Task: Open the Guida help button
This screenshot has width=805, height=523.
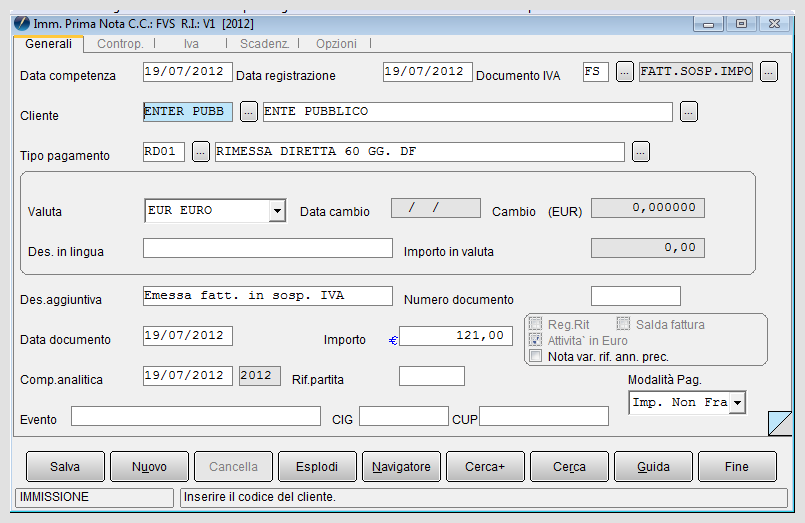Action: [x=654, y=467]
